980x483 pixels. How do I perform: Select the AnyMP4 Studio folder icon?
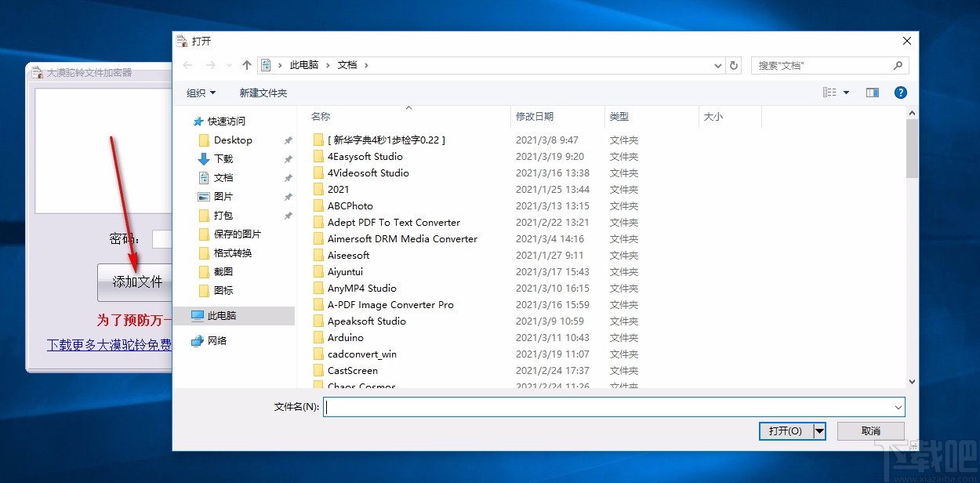318,288
